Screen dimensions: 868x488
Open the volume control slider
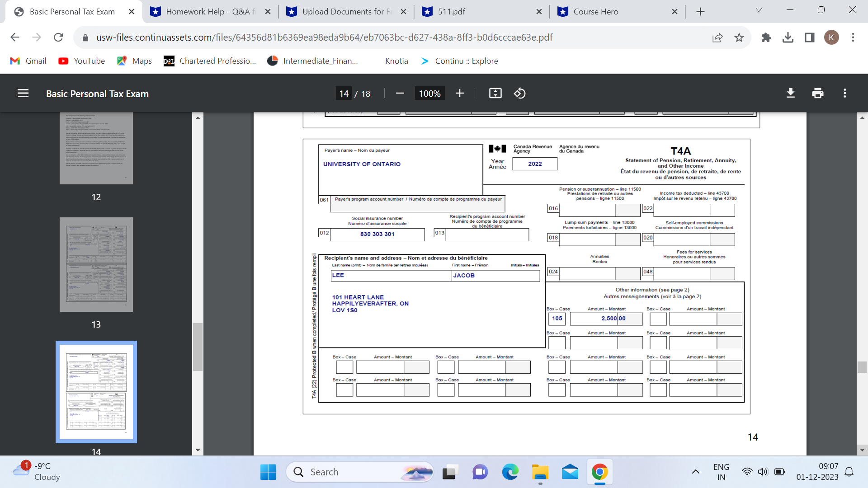click(x=763, y=471)
